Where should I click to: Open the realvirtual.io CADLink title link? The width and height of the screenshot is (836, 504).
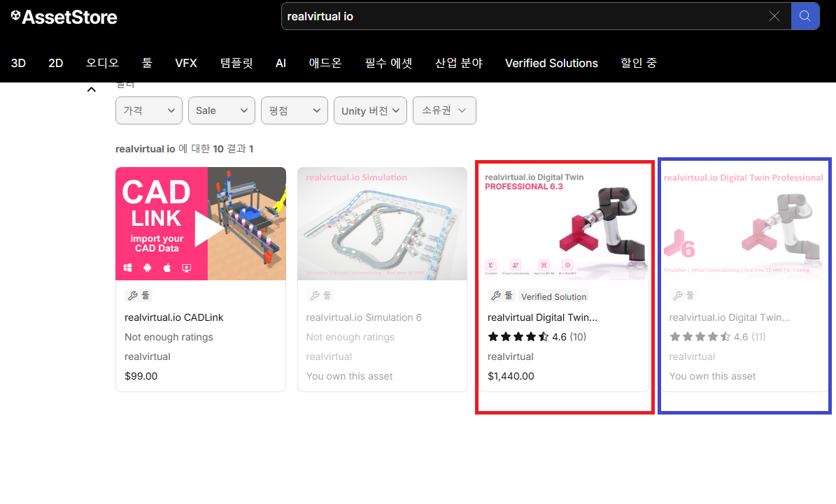[x=173, y=317]
